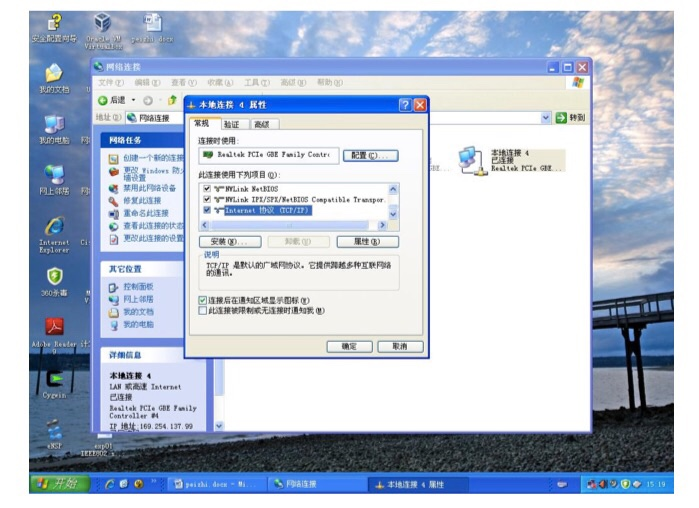
Task: Click the third quick launch icon
Action: coord(139,483)
